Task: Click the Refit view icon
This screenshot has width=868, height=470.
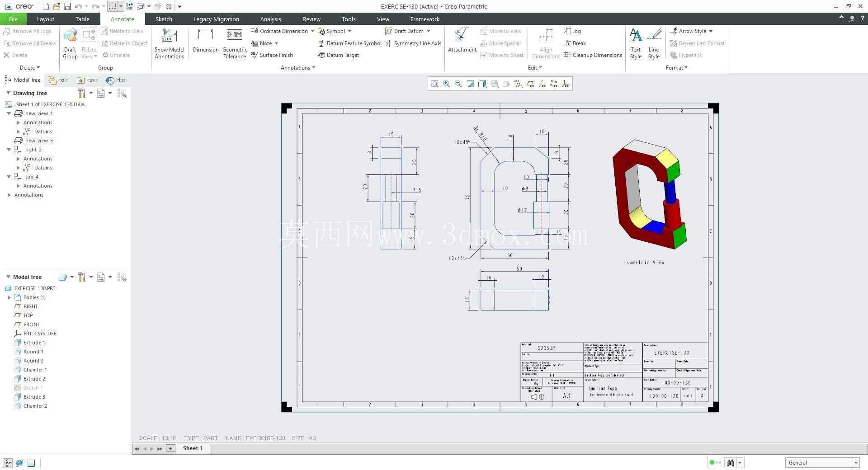Action: pos(435,84)
